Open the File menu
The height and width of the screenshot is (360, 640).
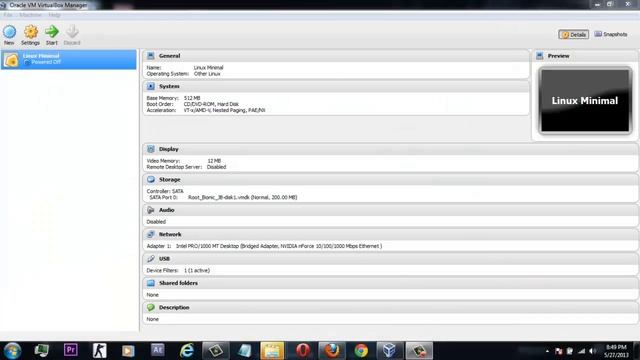click(8, 15)
